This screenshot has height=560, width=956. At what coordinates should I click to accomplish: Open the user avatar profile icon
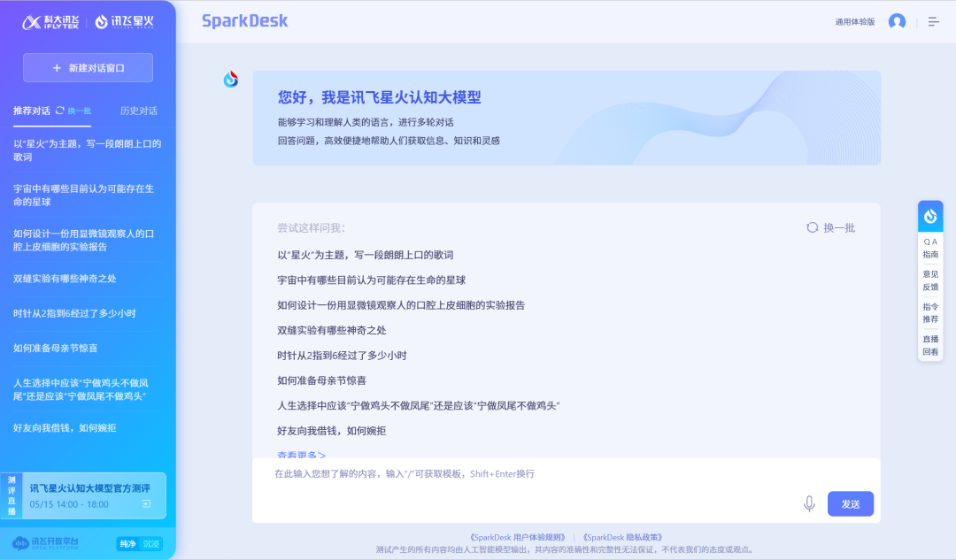[897, 21]
